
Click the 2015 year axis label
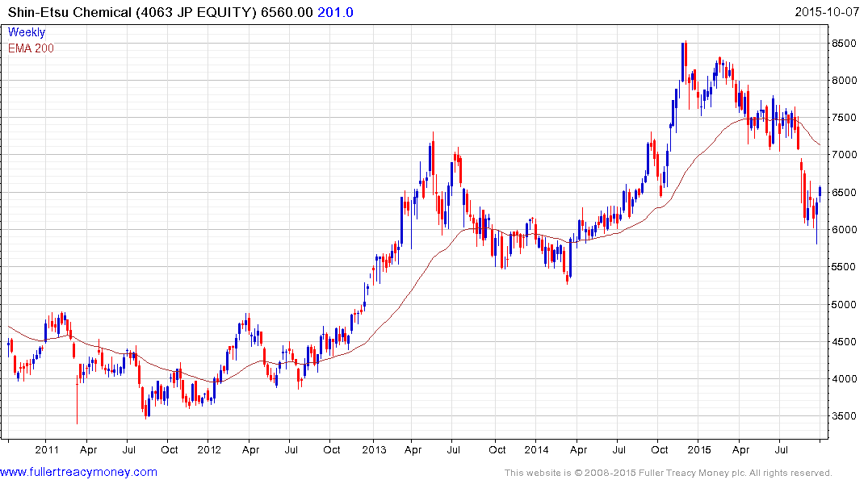click(x=698, y=449)
